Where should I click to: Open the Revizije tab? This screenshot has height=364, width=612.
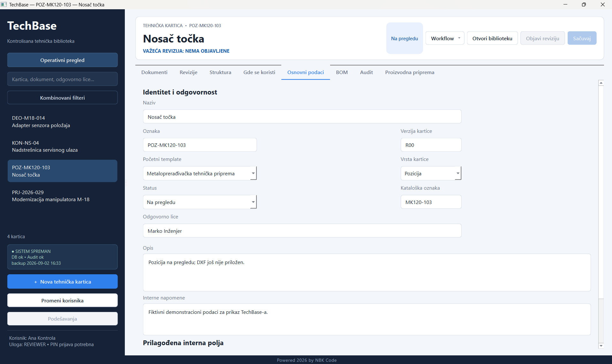pos(188,72)
